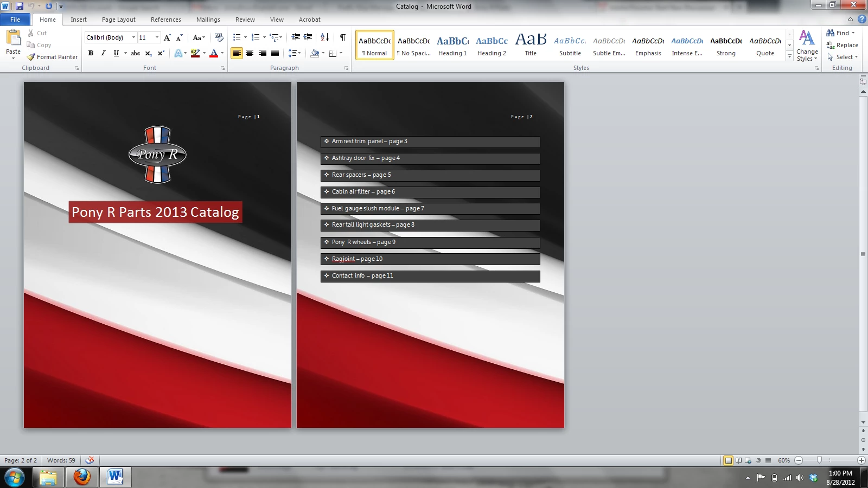Toggle Strikethrough formatting
The height and width of the screenshot is (488, 868).
136,53
